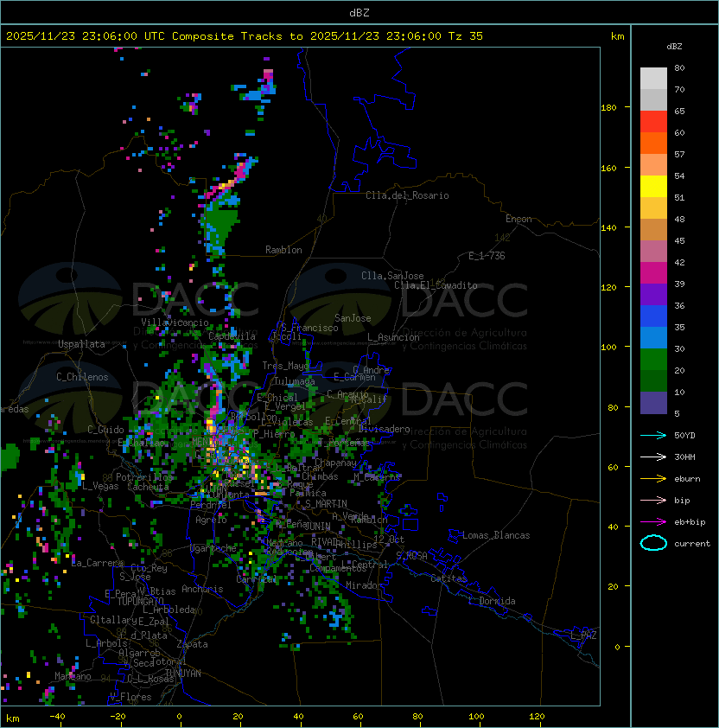Click the Manzano map label

(73, 676)
